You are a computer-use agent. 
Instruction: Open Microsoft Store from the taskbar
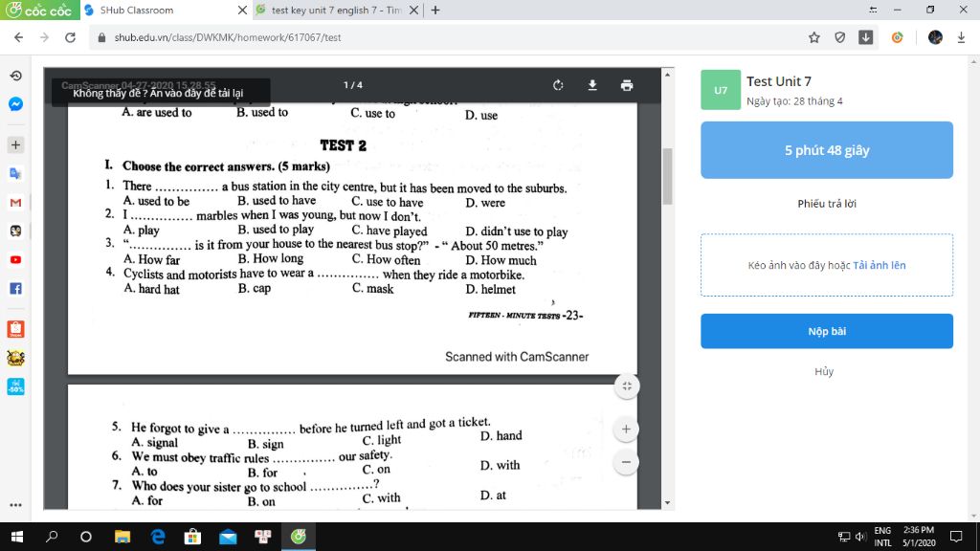click(192, 537)
